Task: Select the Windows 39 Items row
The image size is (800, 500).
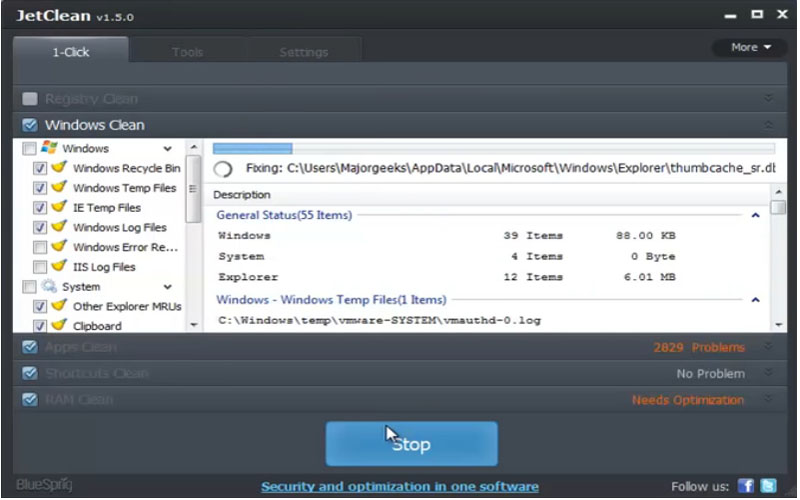Action: point(446,236)
